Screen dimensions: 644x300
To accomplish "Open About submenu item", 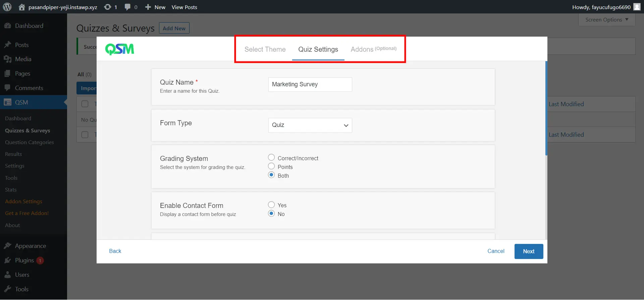I will point(12,225).
